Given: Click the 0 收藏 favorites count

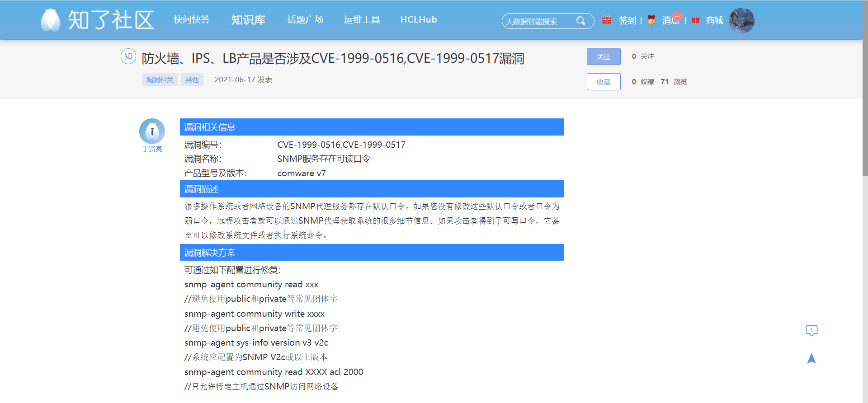Looking at the screenshot, I should tap(643, 82).
